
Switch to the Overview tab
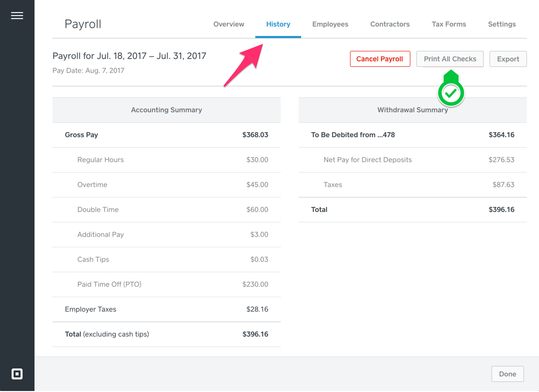228,24
